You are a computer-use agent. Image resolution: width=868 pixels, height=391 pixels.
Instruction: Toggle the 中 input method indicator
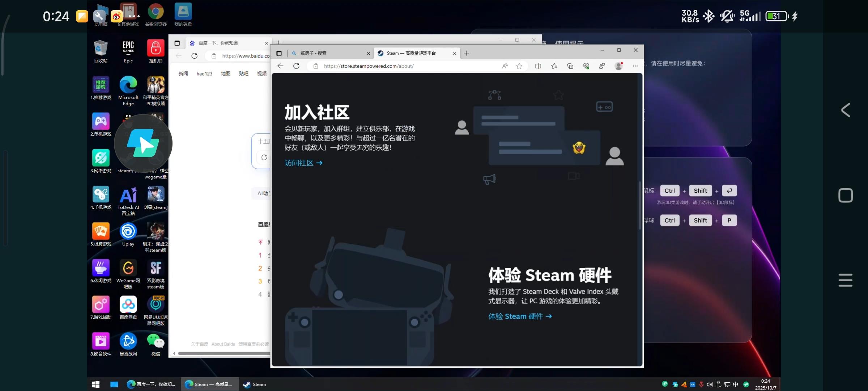[x=736, y=384]
